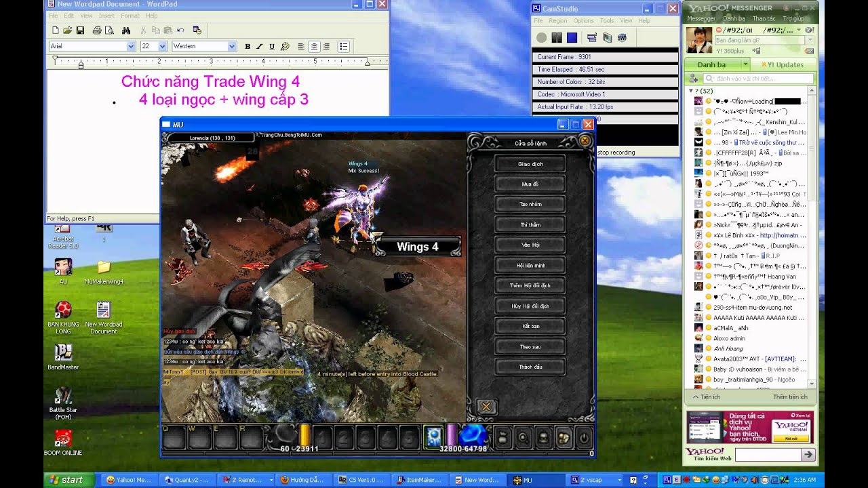Click the magnifier icon in MU bottom bar

523,439
